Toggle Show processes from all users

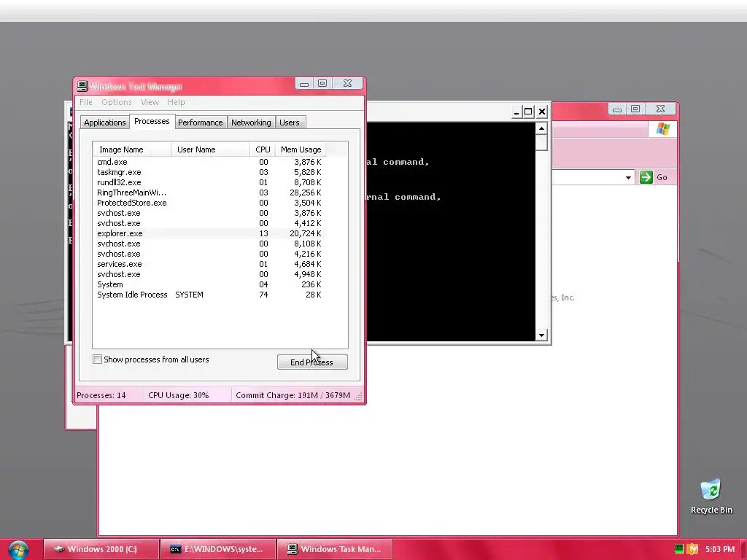click(97, 359)
